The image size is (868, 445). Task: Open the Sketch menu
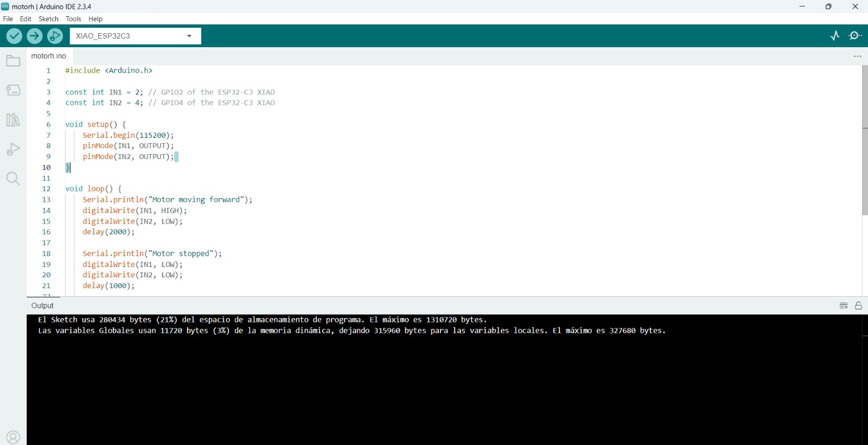click(48, 19)
